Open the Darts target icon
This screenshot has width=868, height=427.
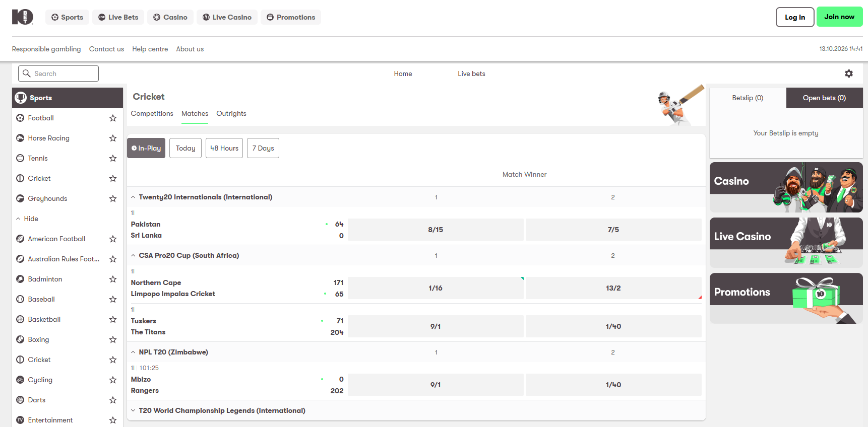[x=20, y=400]
